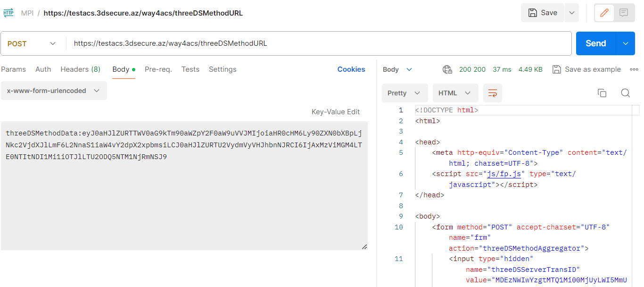Viewport: 644px width, 287px height.
Task: Open the Tests tab
Action: click(x=190, y=69)
